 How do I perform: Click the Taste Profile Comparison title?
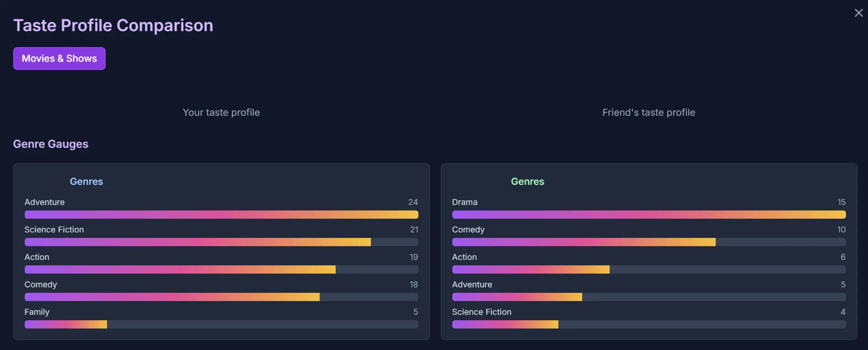click(113, 25)
